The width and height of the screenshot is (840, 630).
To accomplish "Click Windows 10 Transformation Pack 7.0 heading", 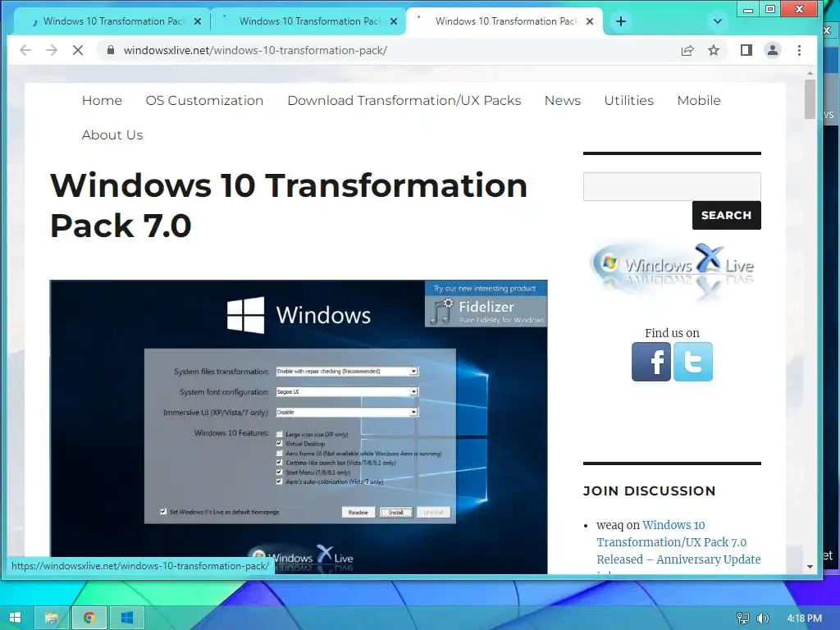I will point(289,205).
